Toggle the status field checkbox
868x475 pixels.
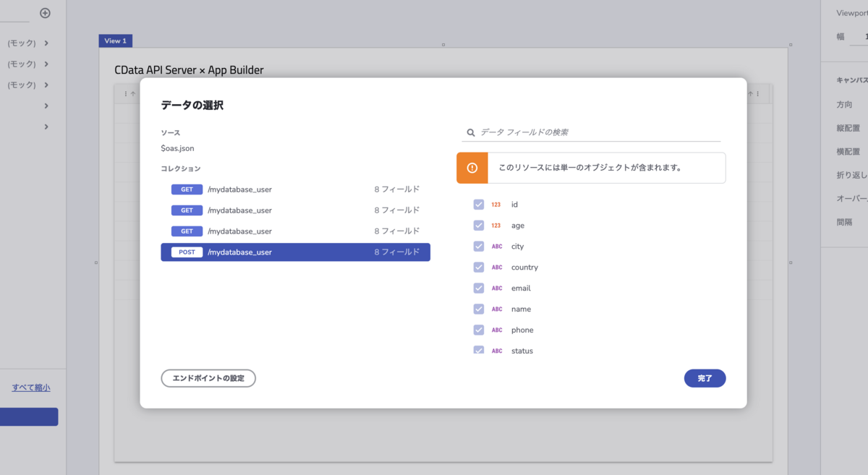(479, 350)
